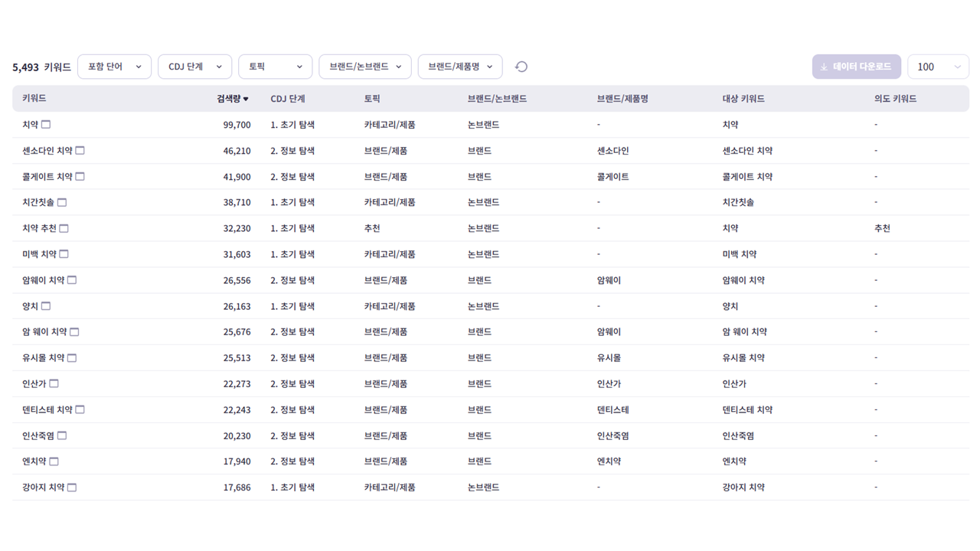980x551 pixels.
Task: Expand the 브랜드/논브랜드 filter dropdown
Action: point(364,67)
